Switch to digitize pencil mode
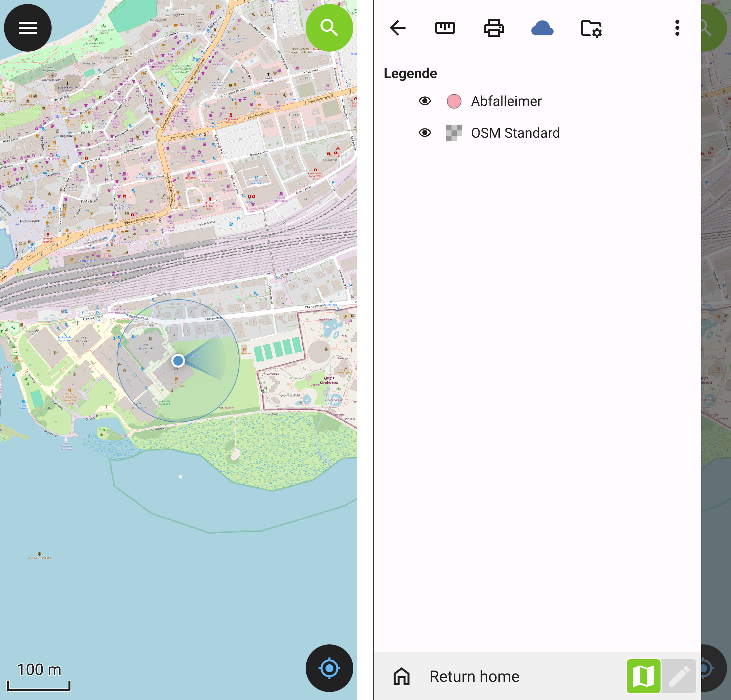The image size is (731, 700). pos(678,676)
